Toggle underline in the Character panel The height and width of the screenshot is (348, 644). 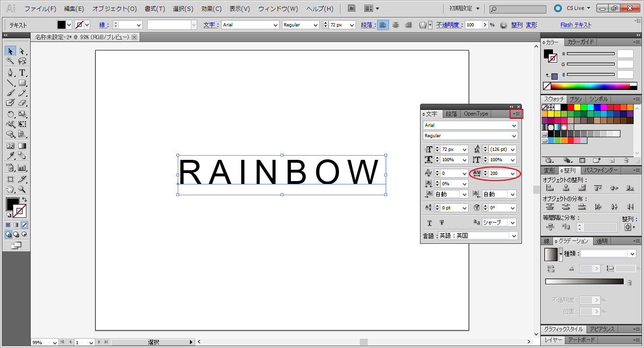429,223
